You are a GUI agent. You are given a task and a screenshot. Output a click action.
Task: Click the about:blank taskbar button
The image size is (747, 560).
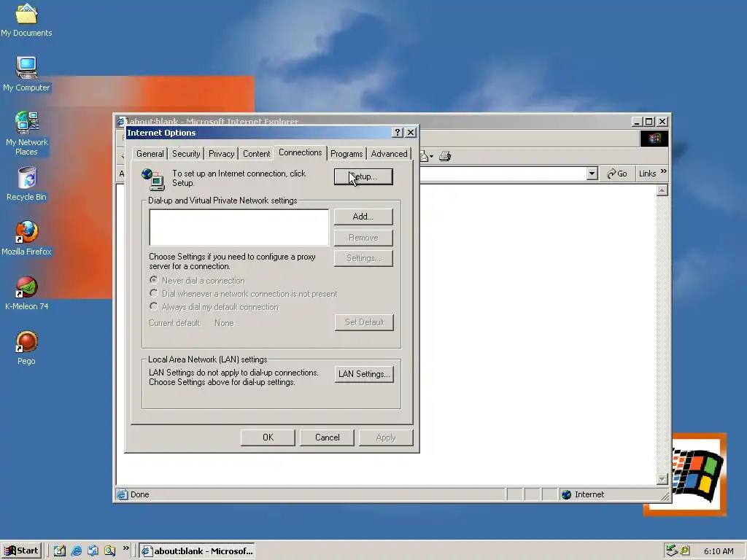pyautogui.click(x=197, y=551)
